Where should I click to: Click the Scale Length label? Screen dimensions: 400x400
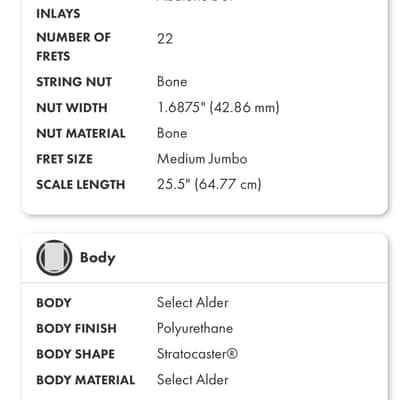coord(81,185)
